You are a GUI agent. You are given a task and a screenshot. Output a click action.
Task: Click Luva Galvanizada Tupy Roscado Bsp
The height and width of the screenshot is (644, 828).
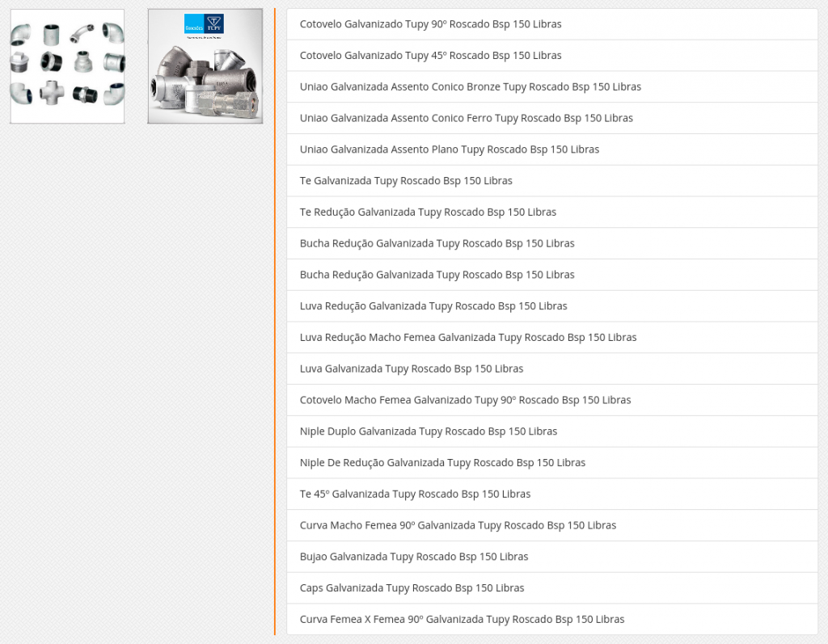tap(411, 369)
